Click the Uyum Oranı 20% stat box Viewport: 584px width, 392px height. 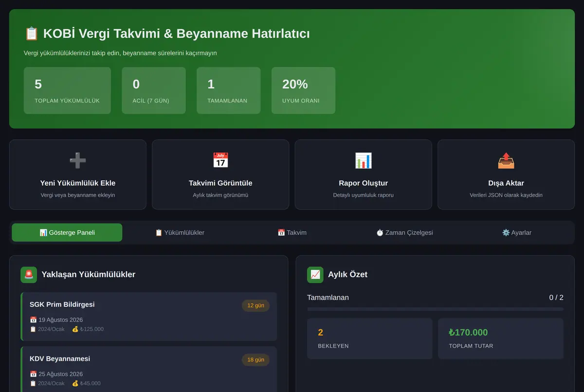303,90
